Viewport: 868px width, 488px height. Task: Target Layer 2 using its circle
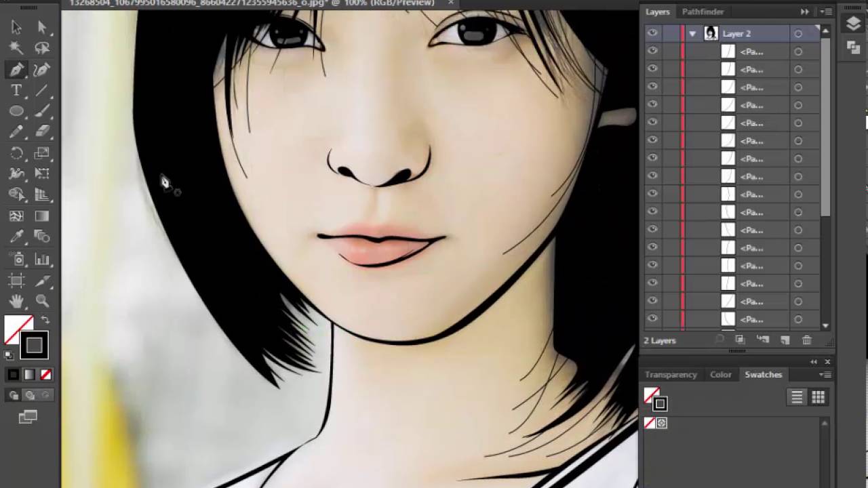coord(798,33)
